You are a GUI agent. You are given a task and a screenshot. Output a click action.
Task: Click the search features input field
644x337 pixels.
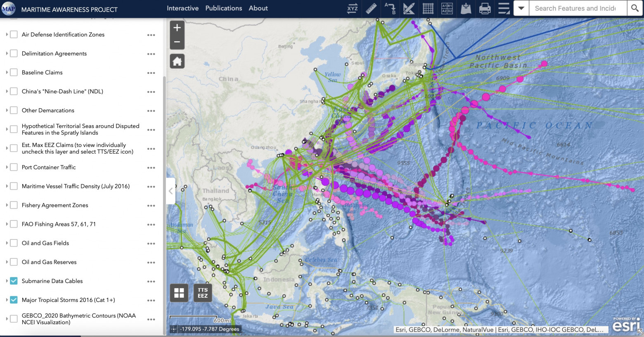[577, 8]
